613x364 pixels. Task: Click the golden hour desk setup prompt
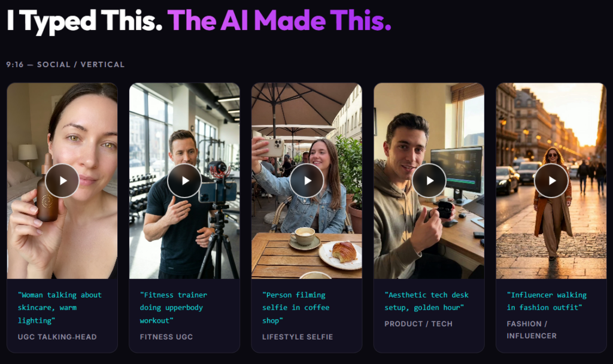pos(426,301)
